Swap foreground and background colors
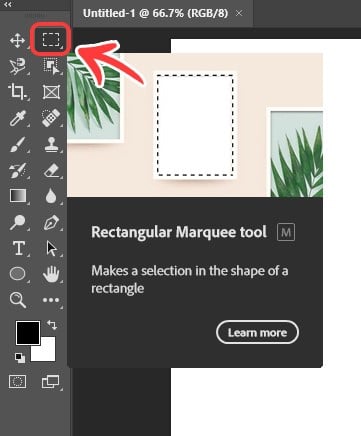 [52, 324]
